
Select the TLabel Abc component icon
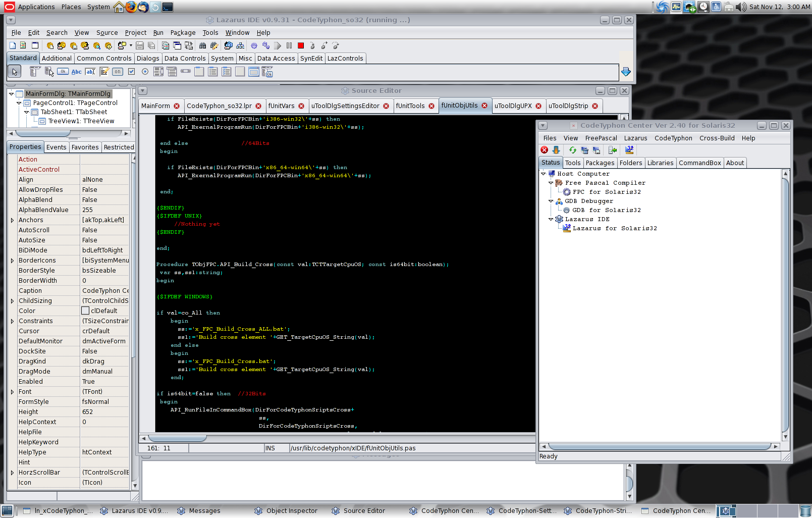[x=76, y=72]
